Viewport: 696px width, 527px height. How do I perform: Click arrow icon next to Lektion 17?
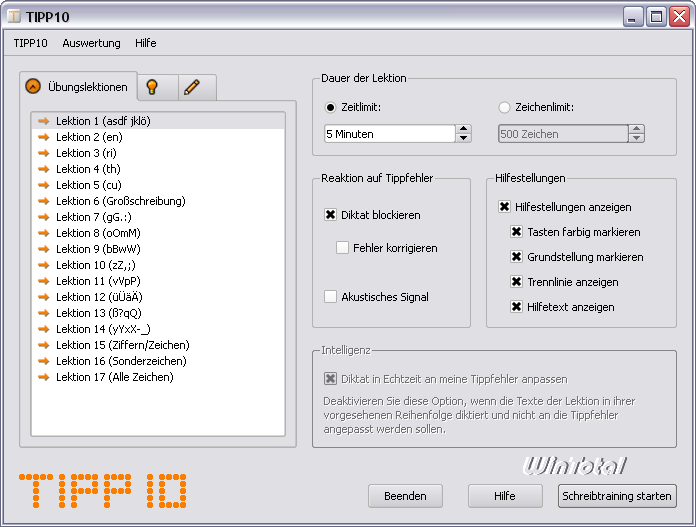[44, 377]
